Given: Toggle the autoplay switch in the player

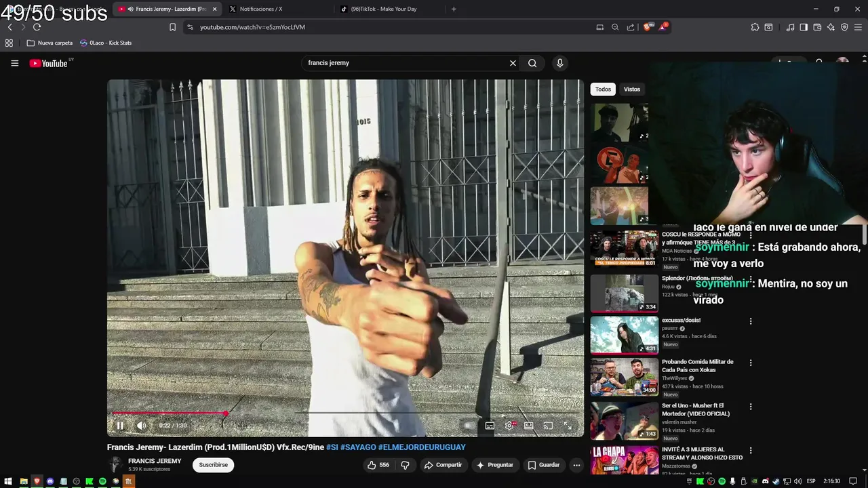Looking at the screenshot, I should pos(469,426).
